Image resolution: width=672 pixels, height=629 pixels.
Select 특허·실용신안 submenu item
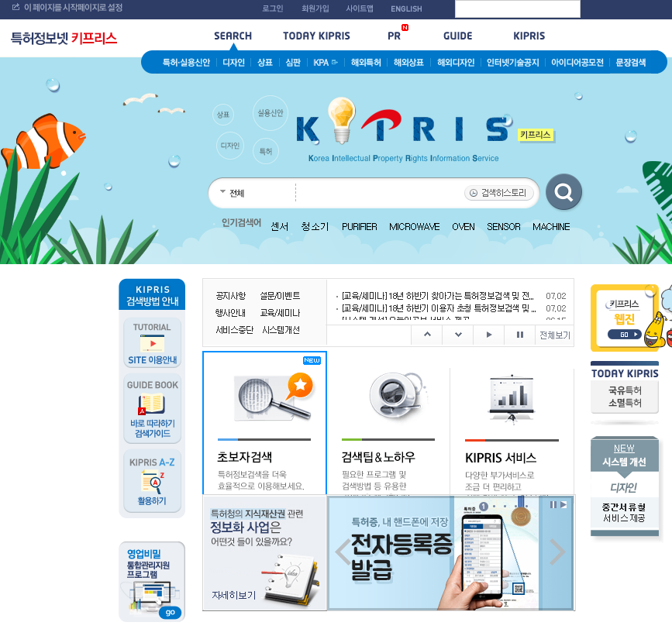tap(186, 63)
